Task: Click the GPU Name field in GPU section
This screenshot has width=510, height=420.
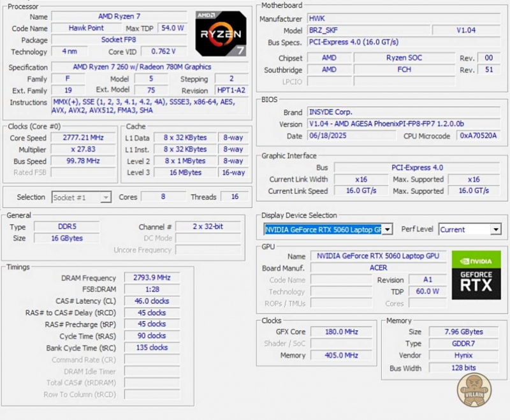Action: click(377, 256)
